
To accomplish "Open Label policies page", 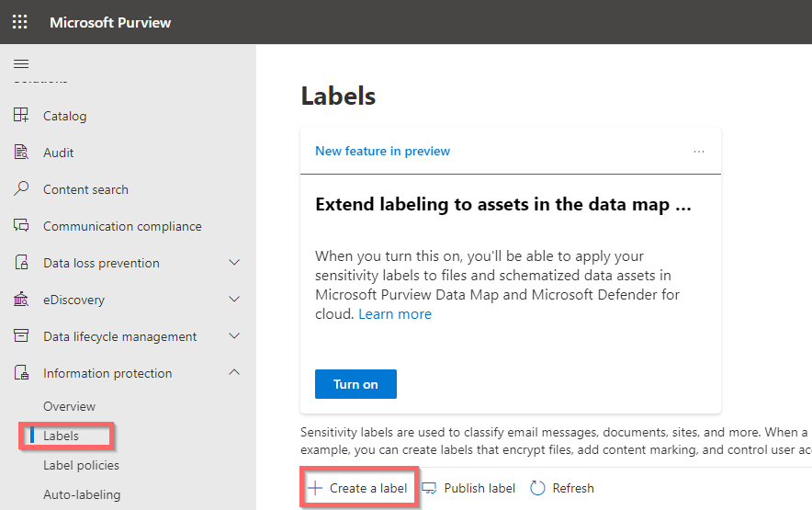I will (x=82, y=465).
